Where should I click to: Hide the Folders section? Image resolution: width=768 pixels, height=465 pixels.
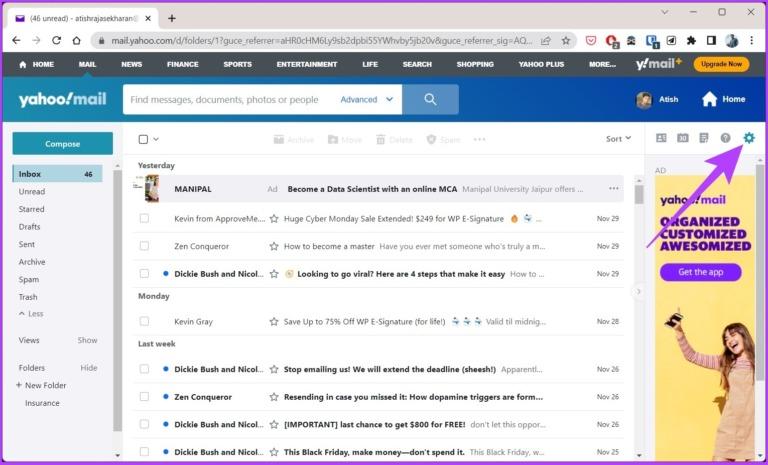89,367
